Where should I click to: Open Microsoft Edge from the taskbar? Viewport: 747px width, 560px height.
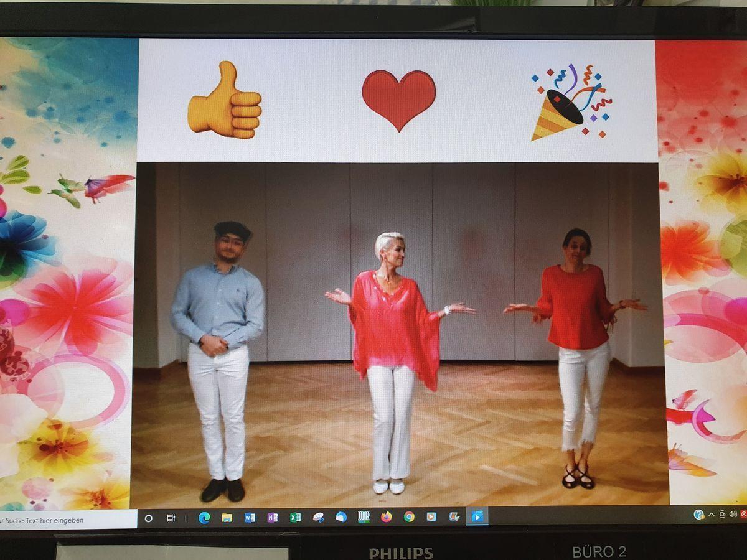[x=204, y=518]
